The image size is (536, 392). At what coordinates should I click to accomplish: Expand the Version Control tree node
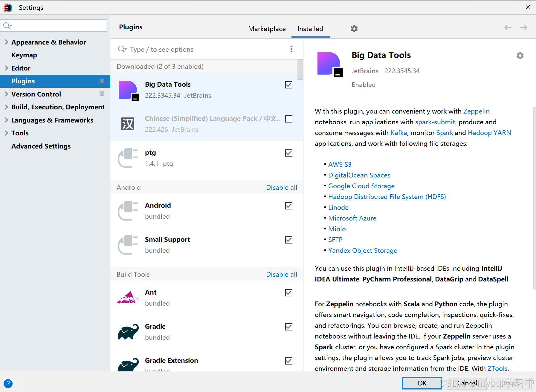click(x=7, y=94)
